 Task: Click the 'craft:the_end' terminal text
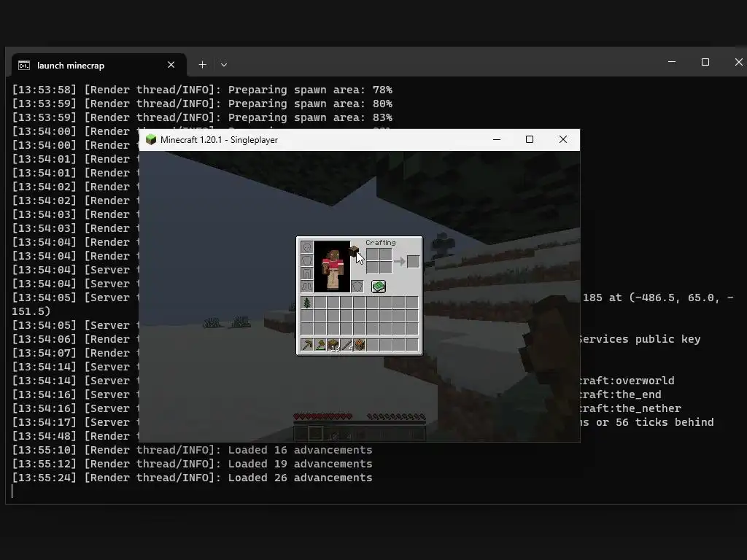pyautogui.click(x=620, y=394)
